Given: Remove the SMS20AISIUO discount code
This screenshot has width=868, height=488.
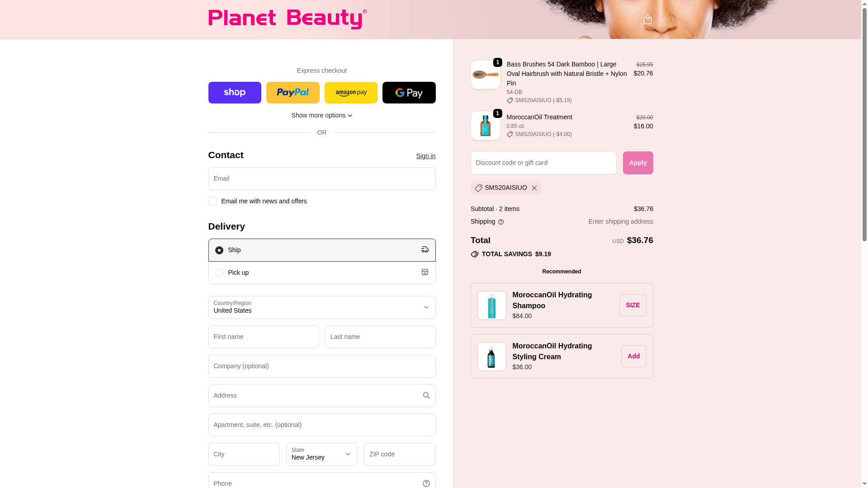Looking at the screenshot, I should pos(534,188).
